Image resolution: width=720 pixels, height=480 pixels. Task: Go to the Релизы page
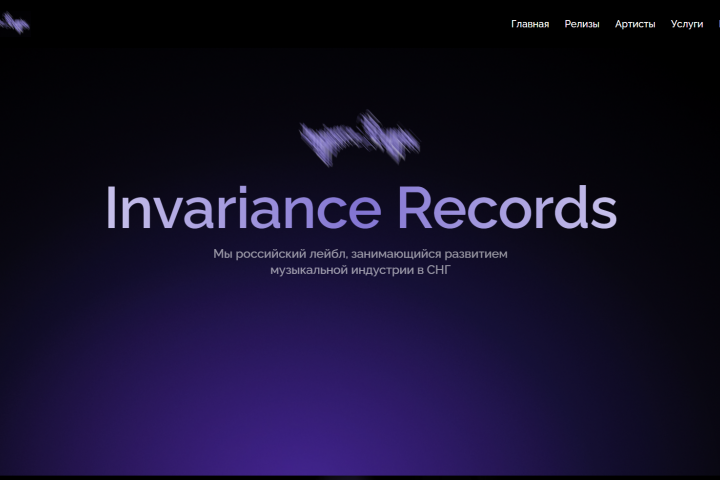(x=582, y=24)
